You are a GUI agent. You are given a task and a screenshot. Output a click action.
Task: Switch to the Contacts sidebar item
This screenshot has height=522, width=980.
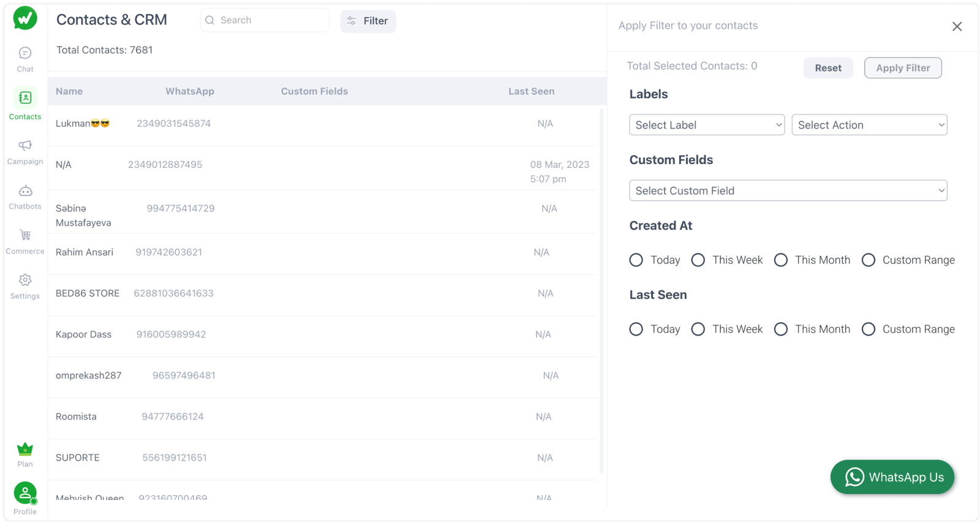pyautogui.click(x=25, y=103)
